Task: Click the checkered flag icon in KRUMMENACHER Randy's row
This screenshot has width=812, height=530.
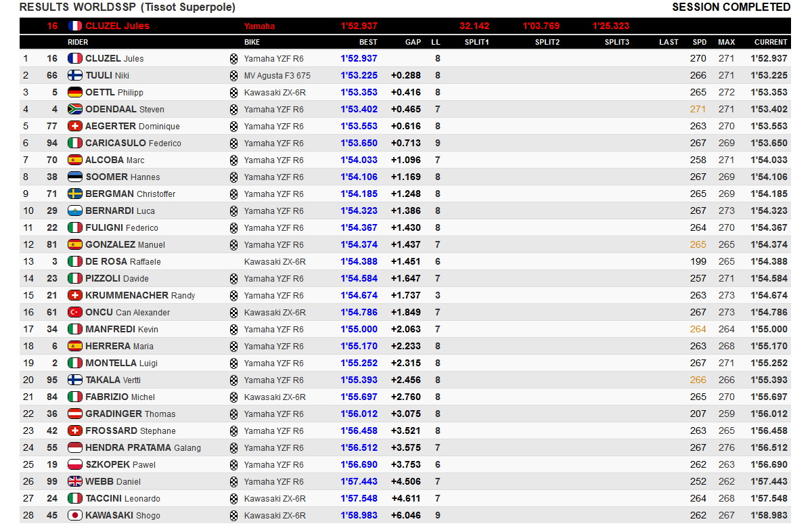Action: 234,295
